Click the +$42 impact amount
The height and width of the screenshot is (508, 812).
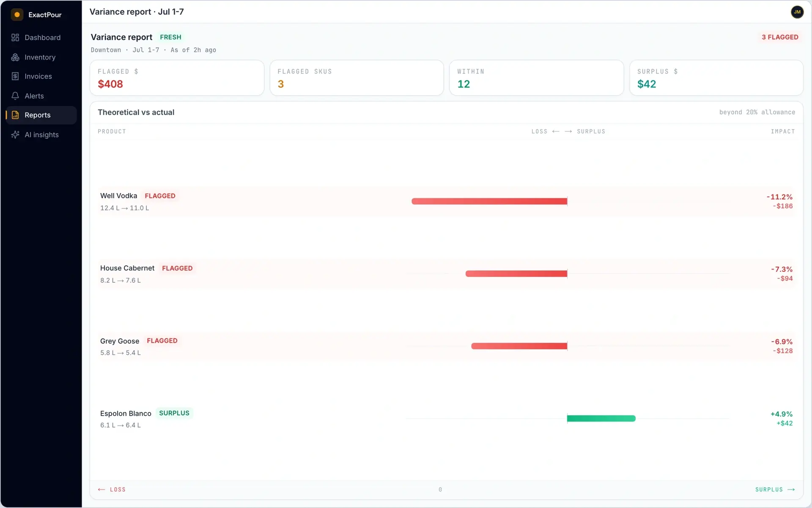pyautogui.click(x=785, y=423)
